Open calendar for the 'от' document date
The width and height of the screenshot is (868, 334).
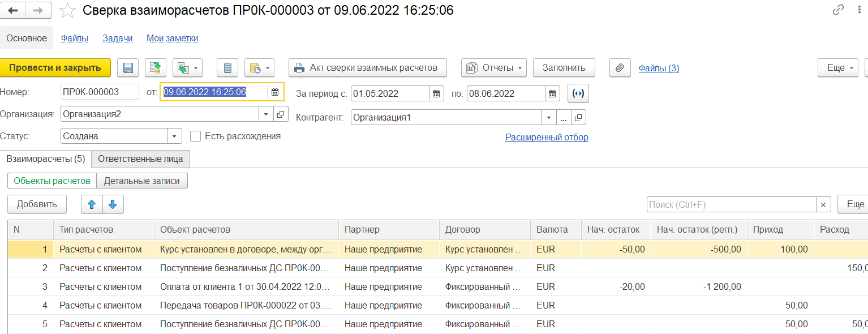tap(275, 92)
